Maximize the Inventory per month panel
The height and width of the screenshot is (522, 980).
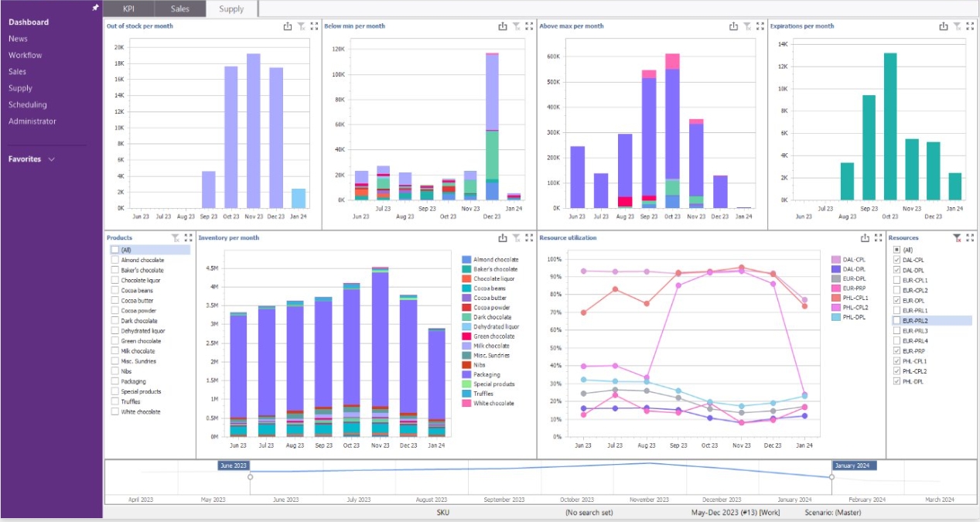(529, 238)
